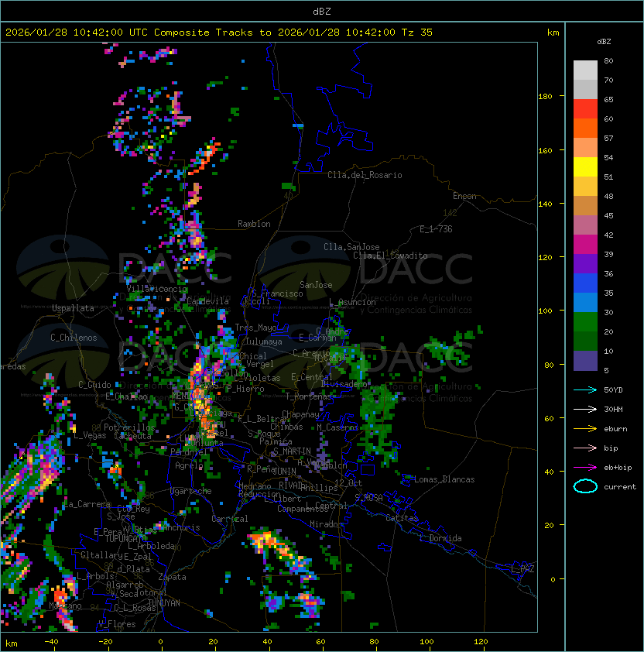Screen dimensions: 644x652
Task: Click the magenta eb+bip arrow icon
Action: click(585, 468)
